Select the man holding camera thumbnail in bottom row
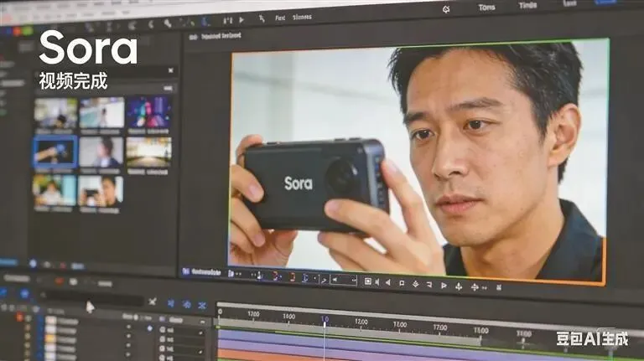The height and width of the screenshot is (361, 644). coord(101,191)
